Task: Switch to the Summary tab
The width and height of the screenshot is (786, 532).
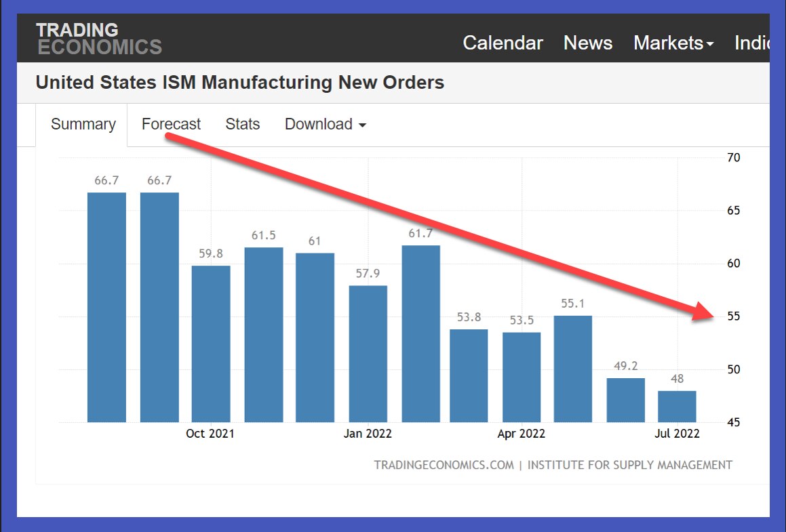Action: [83, 125]
